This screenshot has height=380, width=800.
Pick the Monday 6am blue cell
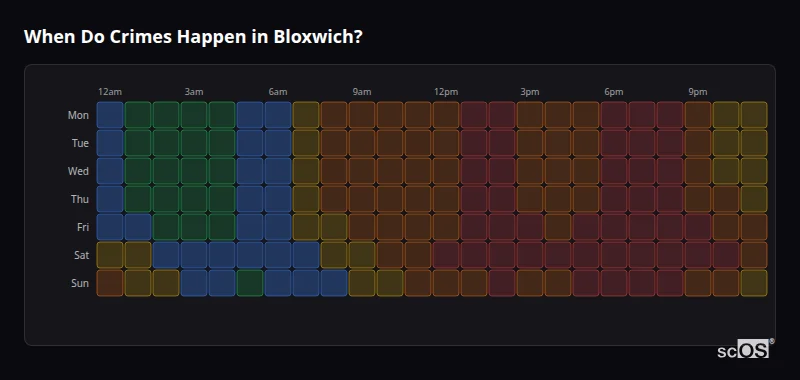click(278, 115)
